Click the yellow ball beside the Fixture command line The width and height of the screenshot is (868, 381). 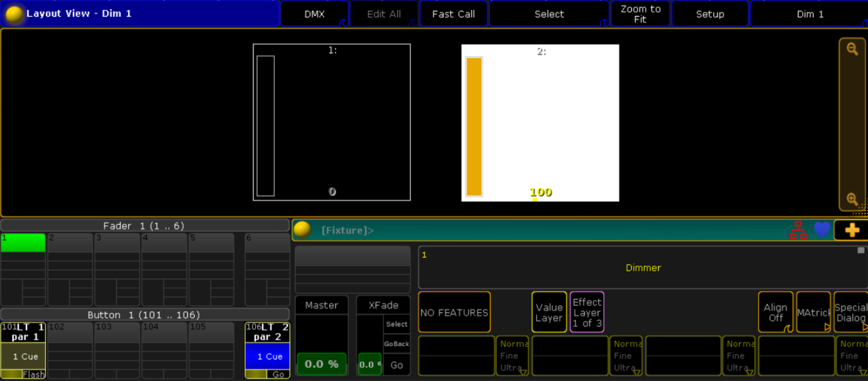(x=302, y=230)
